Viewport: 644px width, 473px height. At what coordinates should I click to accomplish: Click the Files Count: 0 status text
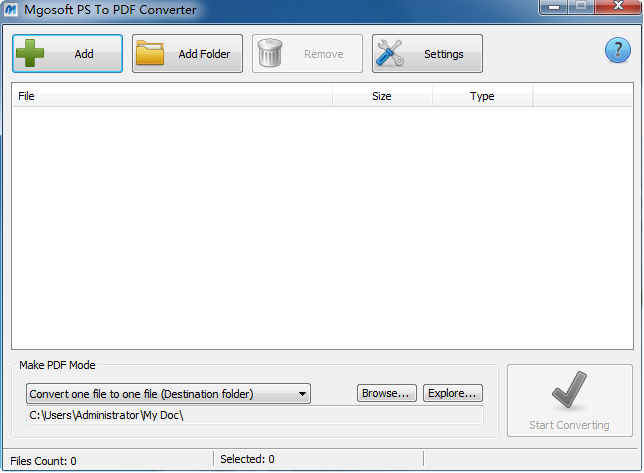(x=43, y=461)
